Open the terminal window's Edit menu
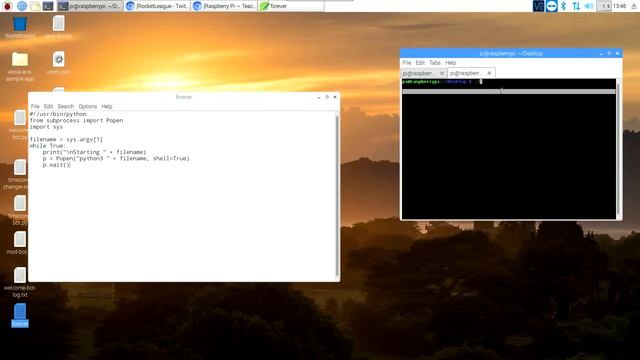The width and height of the screenshot is (640, 360). [x=420, y=63]
